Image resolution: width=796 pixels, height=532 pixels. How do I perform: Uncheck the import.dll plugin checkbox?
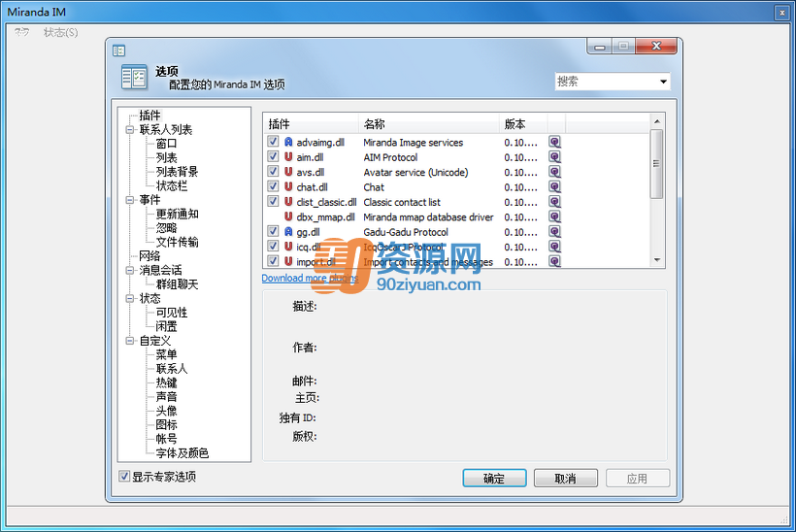tap(273, 261)
